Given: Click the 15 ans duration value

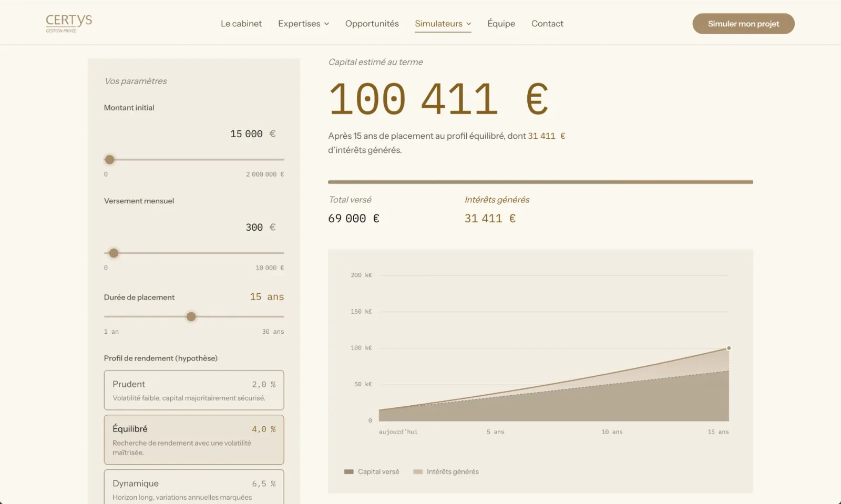Looking at the screenshot, I should [x=267, y=297].
